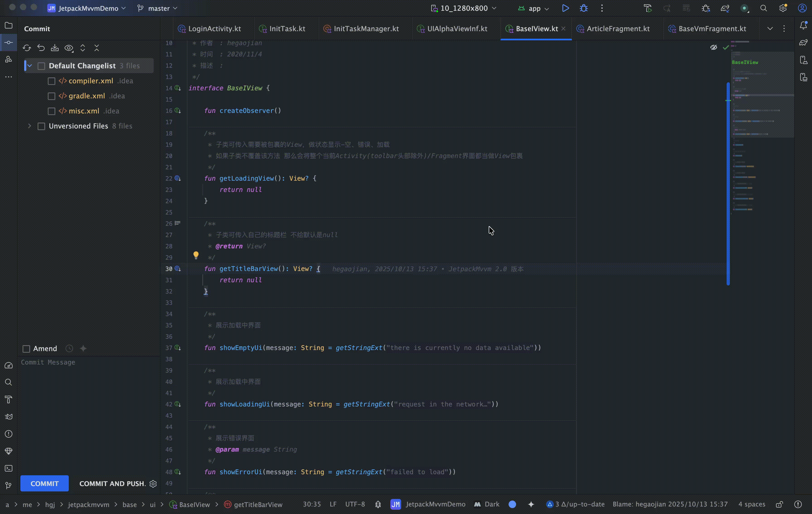Switch to the LoginActivity.kt tab
The image size is (812, 514).
215,29
